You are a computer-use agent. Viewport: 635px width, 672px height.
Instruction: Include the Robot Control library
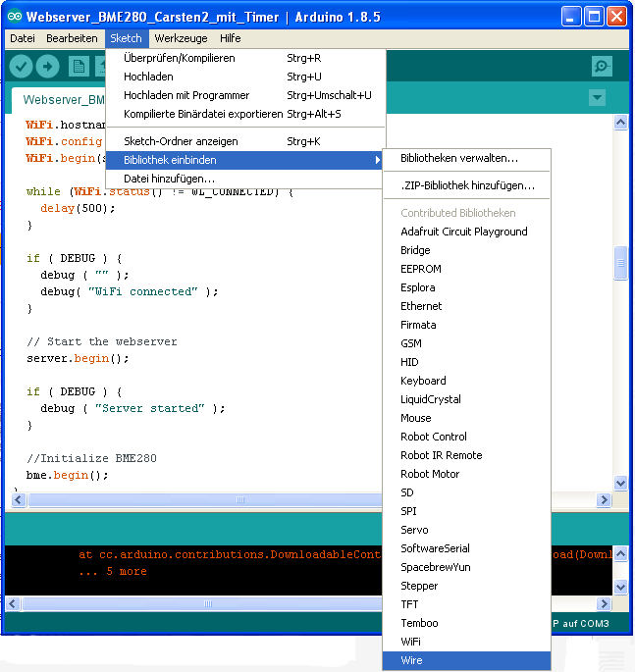466,437
